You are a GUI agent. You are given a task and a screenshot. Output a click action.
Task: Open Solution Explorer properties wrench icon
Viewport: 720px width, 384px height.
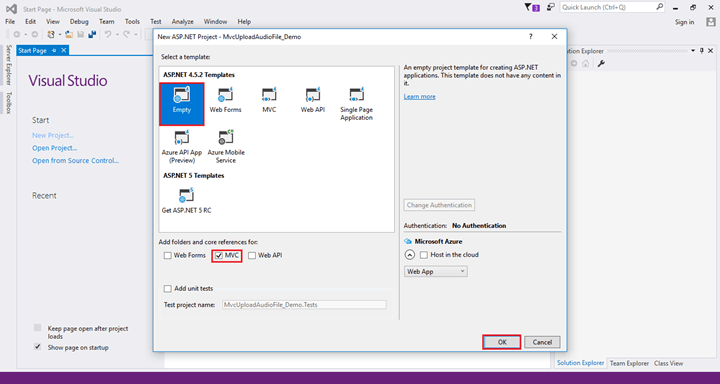click(x=601, y=64)
